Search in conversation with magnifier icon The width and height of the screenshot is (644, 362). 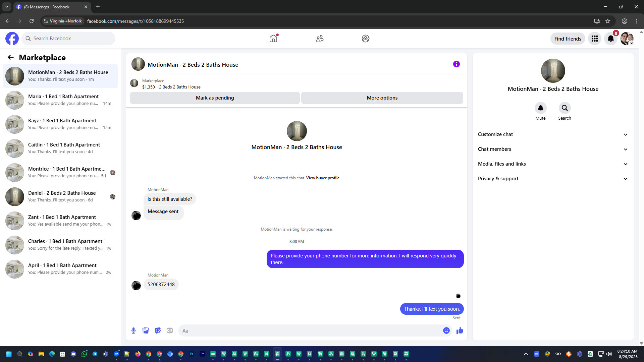pos(565,108)
